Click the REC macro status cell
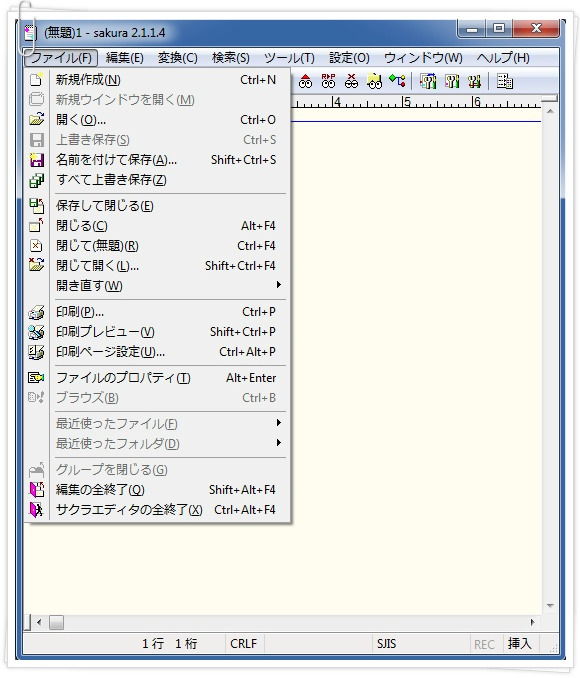 [484, 644]
